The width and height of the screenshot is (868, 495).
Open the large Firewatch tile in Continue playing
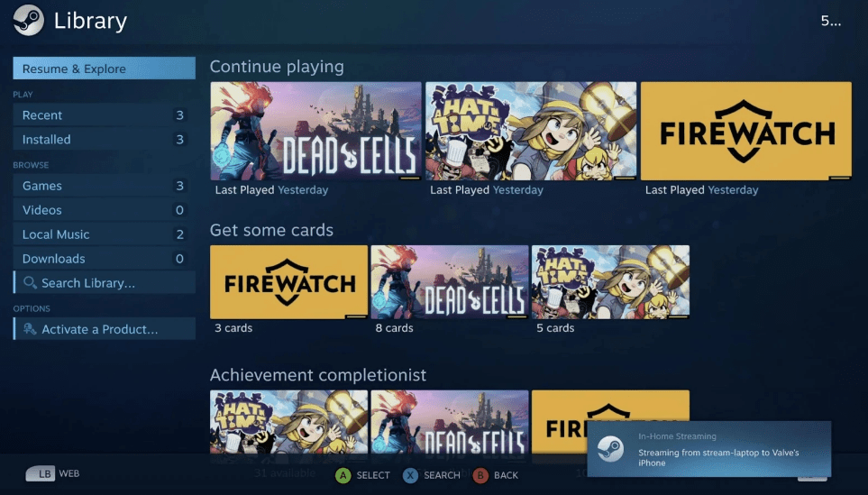[x=745, y=131]
